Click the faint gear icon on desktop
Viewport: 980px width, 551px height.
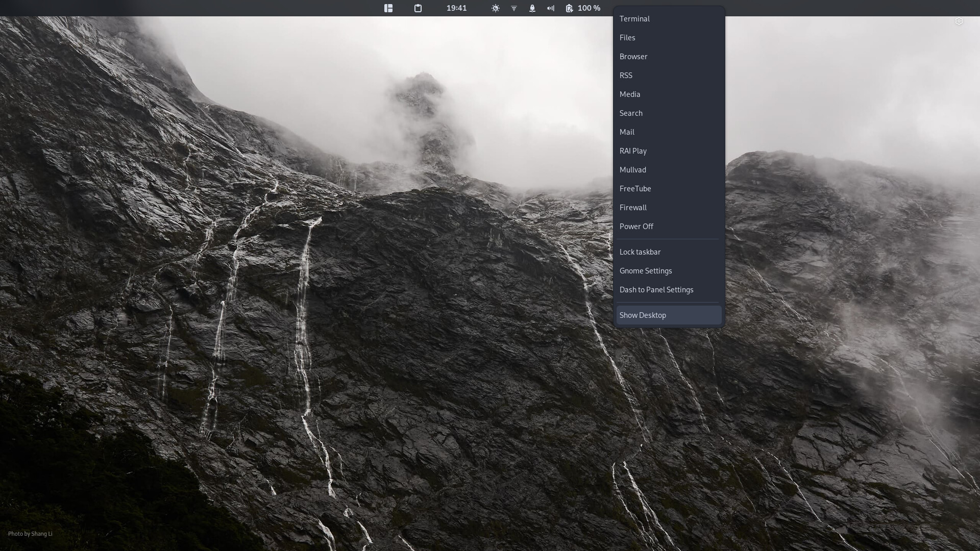(959, 21)
